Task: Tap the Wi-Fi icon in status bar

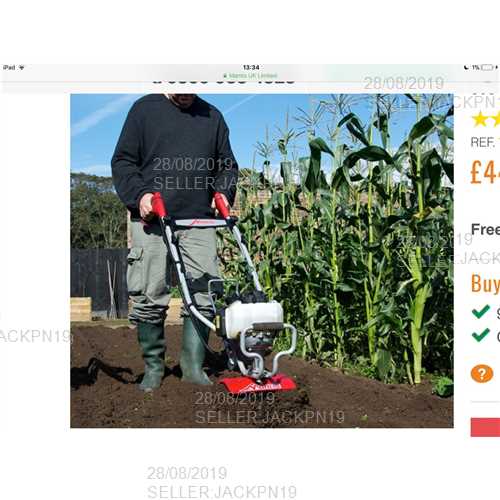Action: click(x=21, y=68)
